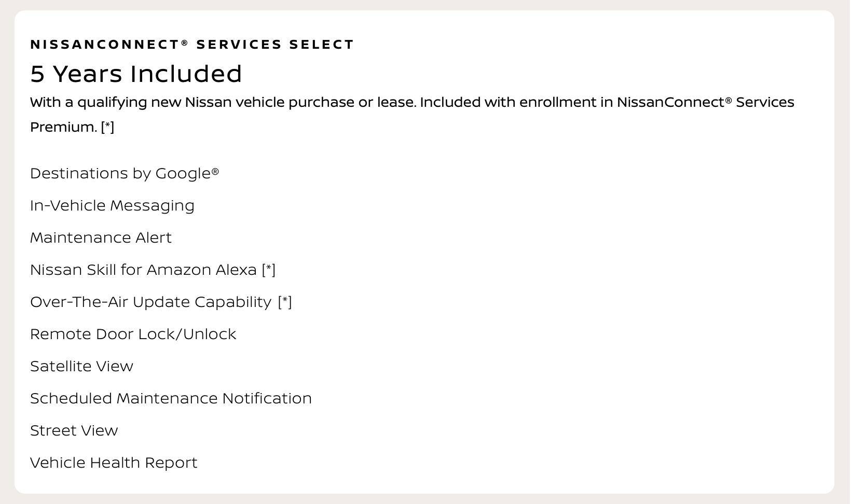Image resolution: width=851 pixels, height=504 pixels.
Task: Open footnote marker after Premium text
Action: coord(107,127)
